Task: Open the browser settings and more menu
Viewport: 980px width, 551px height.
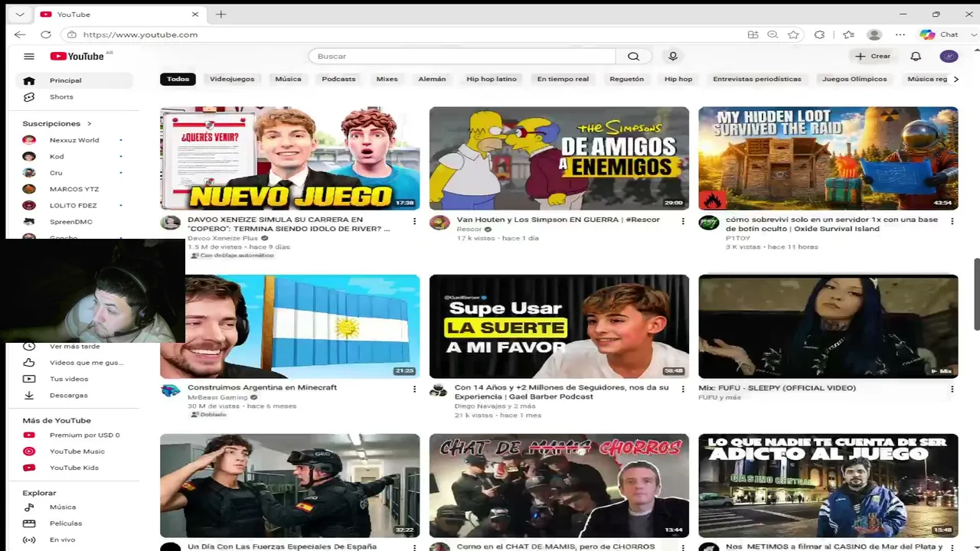Action: tap(900, 34)
